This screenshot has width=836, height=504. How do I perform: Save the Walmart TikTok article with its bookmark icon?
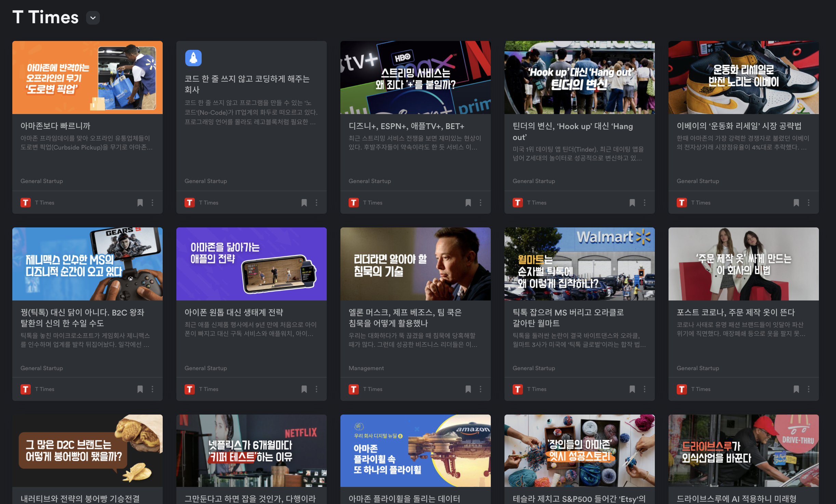coord(632,389)
